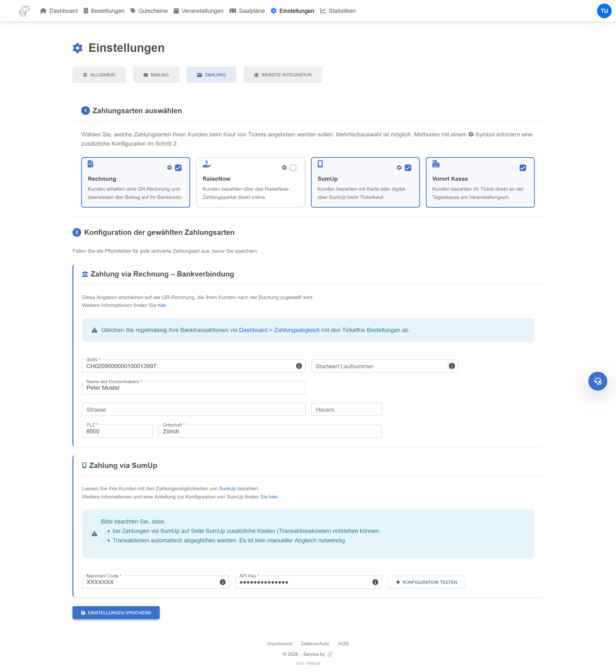
Task: Open the 'hier' link for SumUp configuration guide
Action: point(273,497)
